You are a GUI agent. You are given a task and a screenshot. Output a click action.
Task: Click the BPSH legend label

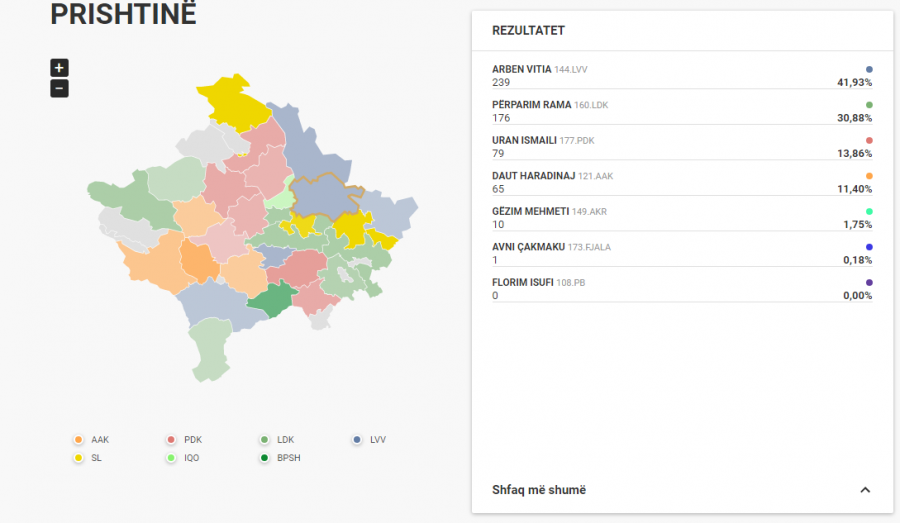[x=289, y=458]
